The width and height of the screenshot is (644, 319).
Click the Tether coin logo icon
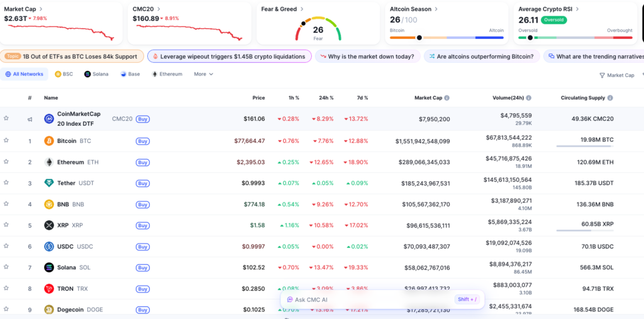point(49,183)
